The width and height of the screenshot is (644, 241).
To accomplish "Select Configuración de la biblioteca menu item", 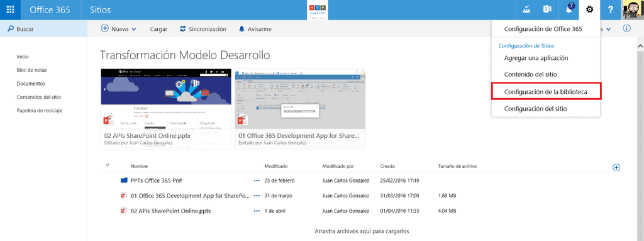I will pos(547,91).
